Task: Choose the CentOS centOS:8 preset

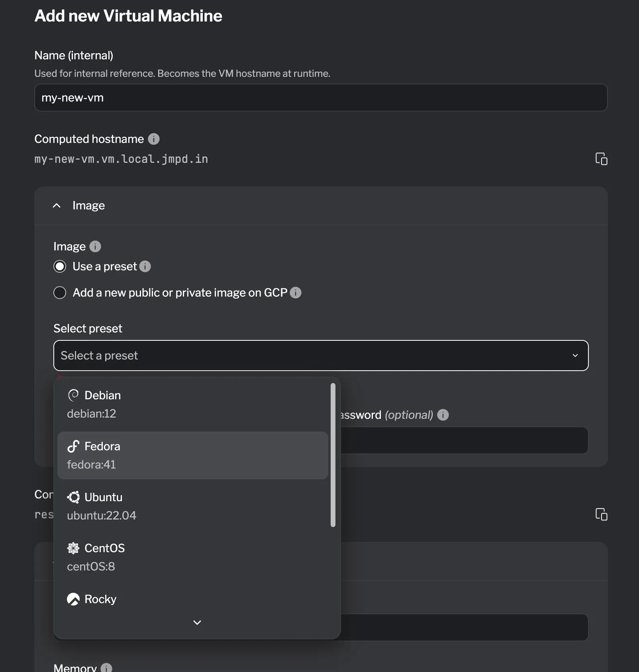Action: [193, 557]
